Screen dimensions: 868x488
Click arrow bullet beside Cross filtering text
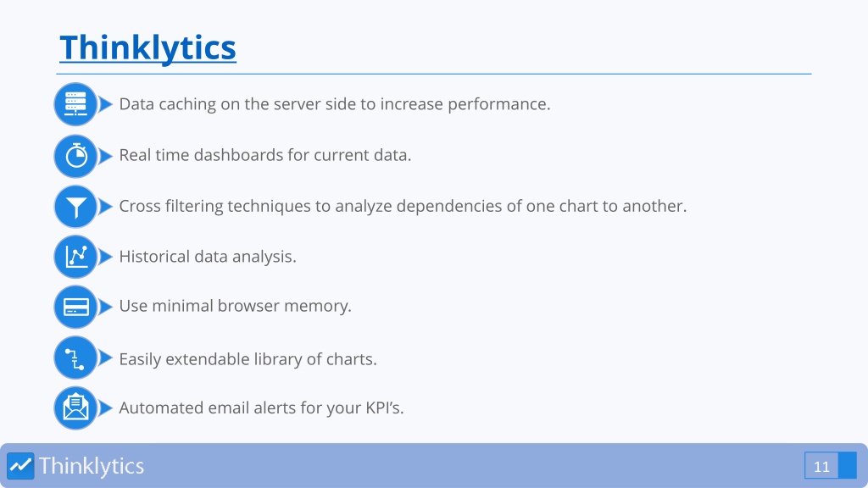[x=105, y=207]
